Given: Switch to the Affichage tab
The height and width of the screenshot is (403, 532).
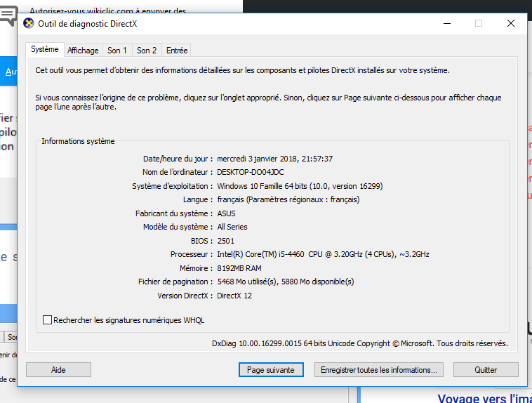Looking at the screenshot, I should tap(83, 51).
